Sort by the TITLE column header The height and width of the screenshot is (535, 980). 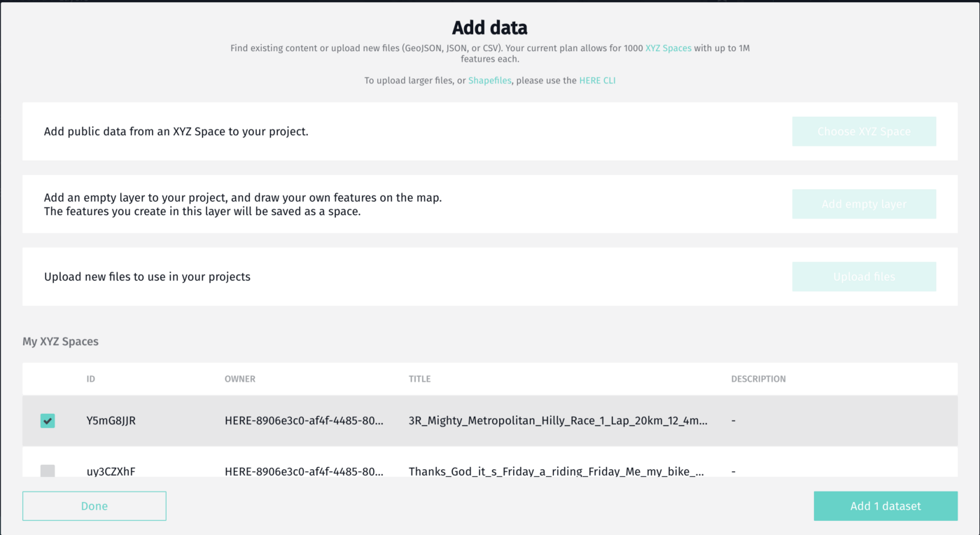(x=420, y=379)
